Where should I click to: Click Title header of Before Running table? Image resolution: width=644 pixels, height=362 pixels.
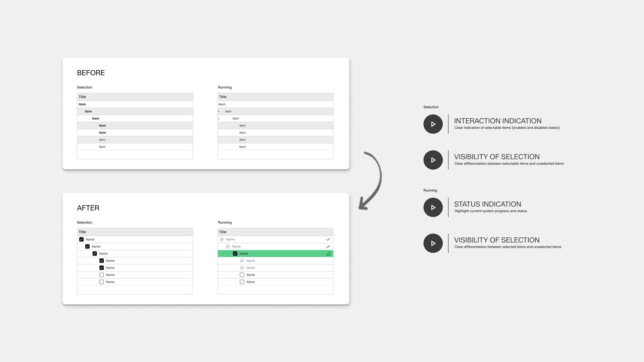tap(223, 97)
